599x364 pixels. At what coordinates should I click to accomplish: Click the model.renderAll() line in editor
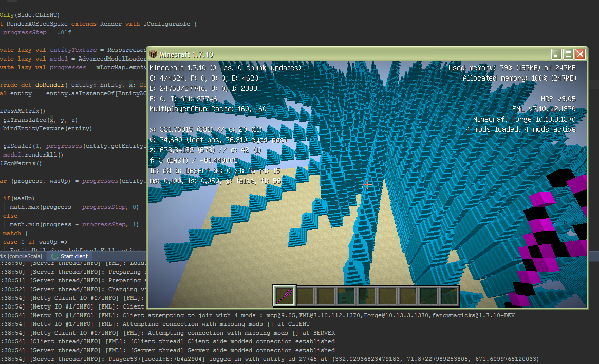tap(33, 155)
